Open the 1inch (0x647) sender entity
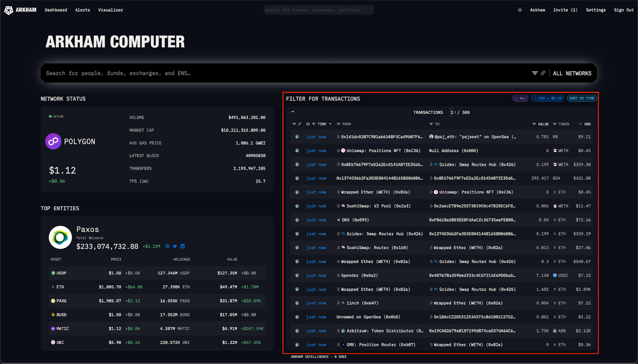Screen dimensions: 638x364 (x=362, y=303)
